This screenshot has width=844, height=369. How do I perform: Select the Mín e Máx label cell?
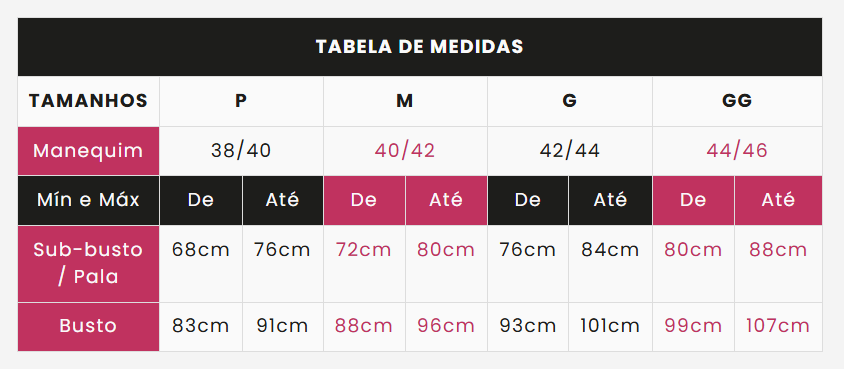point(88,200)
